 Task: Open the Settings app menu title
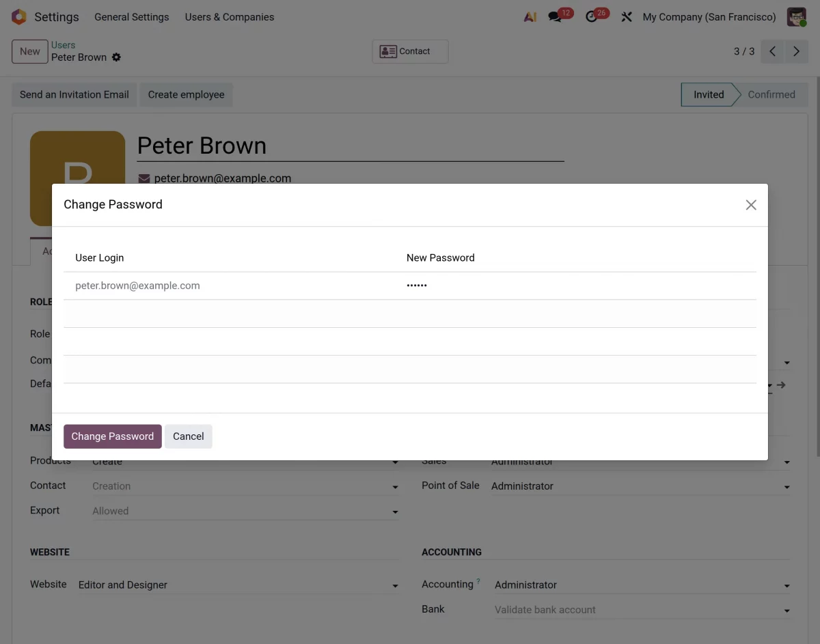pyautogui.click(x=57, y=17)
